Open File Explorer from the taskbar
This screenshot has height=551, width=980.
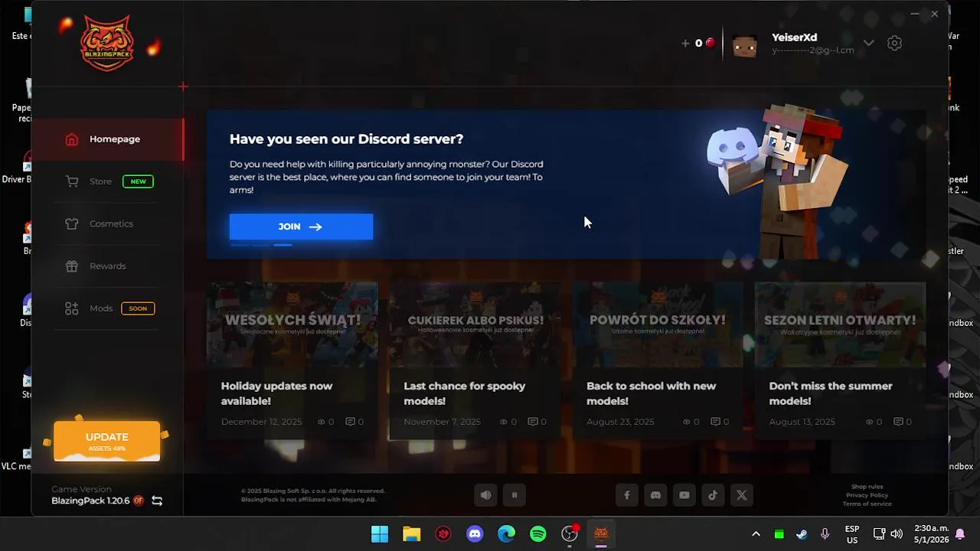412,534
